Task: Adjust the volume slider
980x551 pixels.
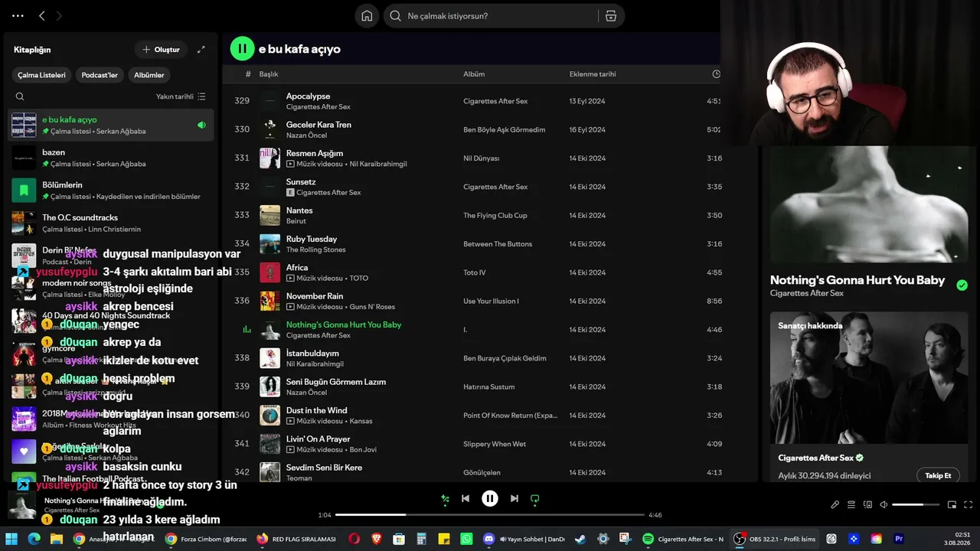Action: [x=916, y=504]
